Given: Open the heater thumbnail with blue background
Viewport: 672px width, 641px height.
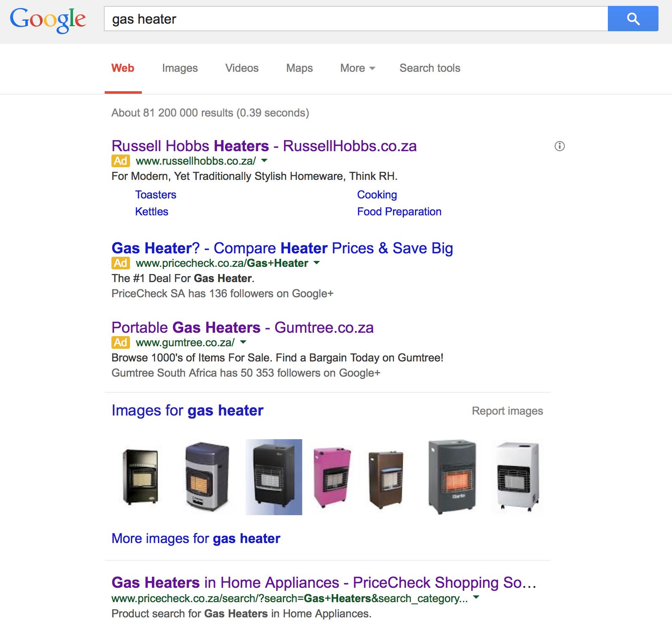Looking at the screenshot, I should (x=274, y=477).
